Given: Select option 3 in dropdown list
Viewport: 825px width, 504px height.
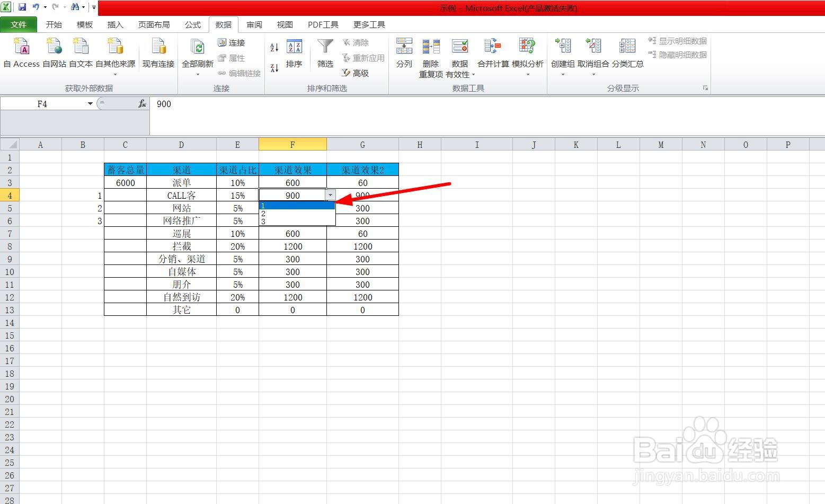Looking at the screenshot, I should [x=297, y=222].
